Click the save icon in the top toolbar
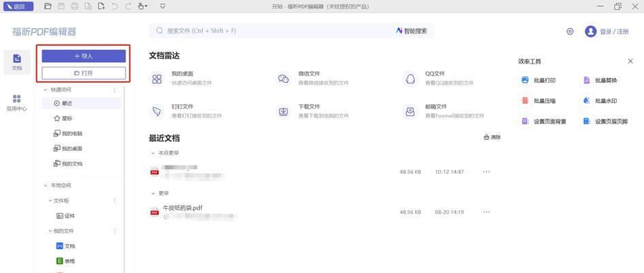This screenshot has height=273, width=644. (61, 6)
